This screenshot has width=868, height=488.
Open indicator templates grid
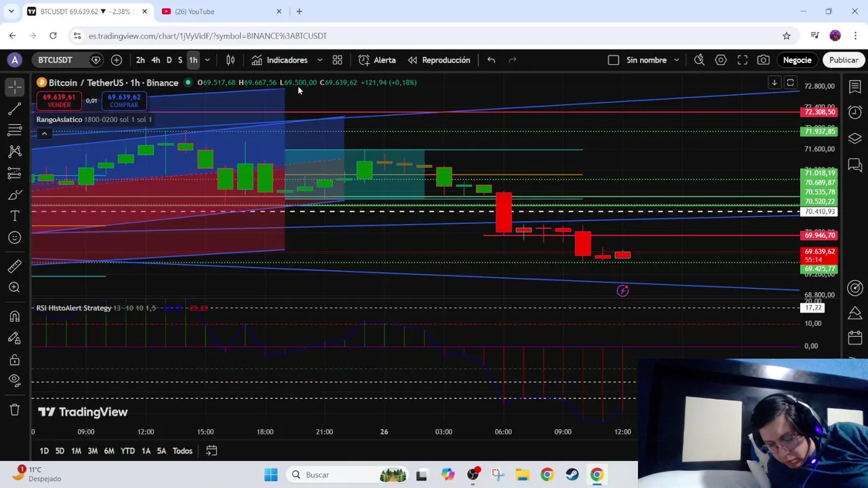click(x=337, y=60)
